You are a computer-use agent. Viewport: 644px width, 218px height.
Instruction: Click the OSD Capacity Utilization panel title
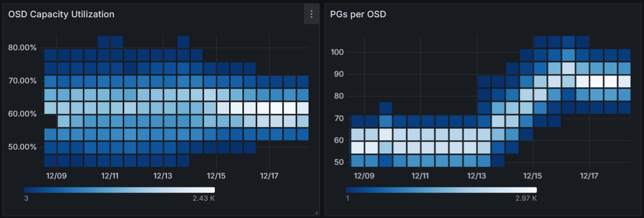click(61, 14)
